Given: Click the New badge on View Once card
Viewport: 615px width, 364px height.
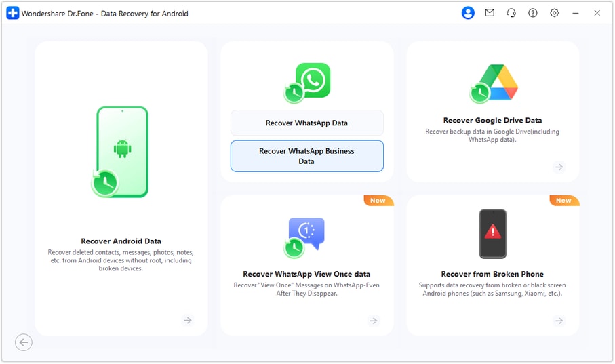Looking at the screenshot, I should (x=378, y=201).
